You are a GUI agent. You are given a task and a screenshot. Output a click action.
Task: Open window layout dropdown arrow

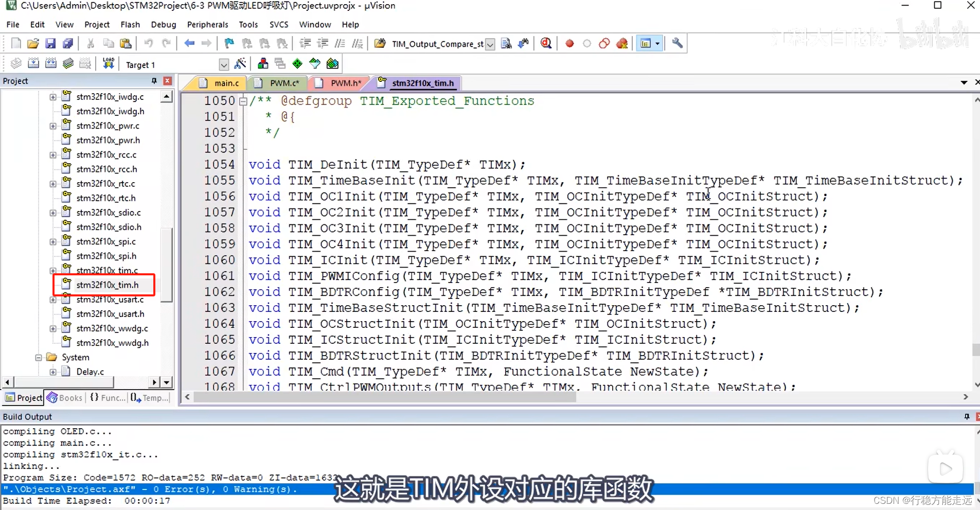(657, 43)
